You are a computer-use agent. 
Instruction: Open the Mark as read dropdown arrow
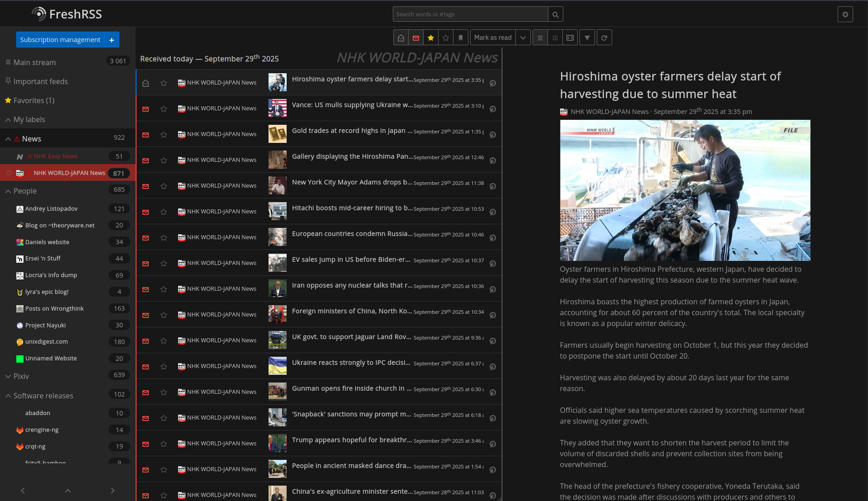pos(523,38)
